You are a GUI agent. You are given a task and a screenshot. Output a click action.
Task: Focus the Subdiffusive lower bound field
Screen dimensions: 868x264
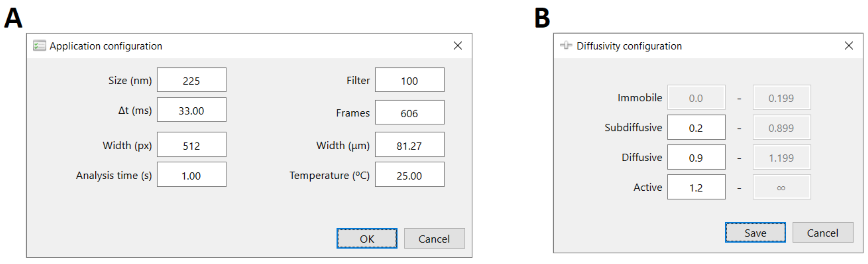click(x=696, y=127)
